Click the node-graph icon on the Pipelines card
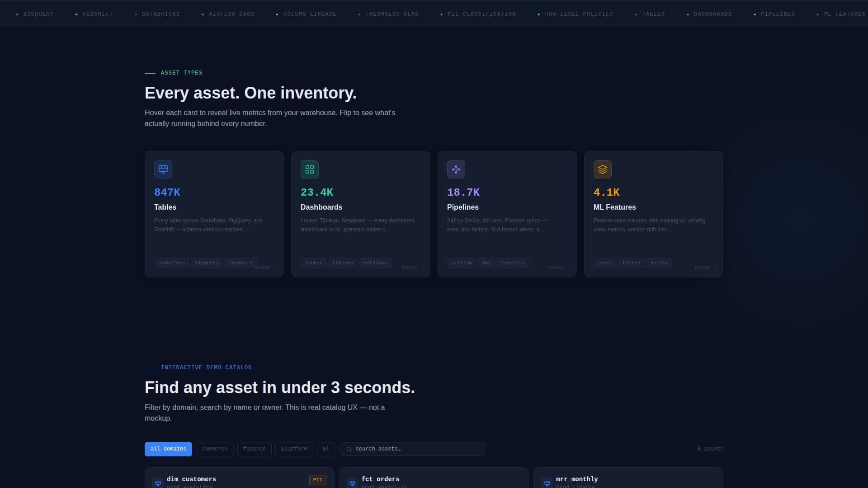Viewport: 868px width, 488px height. pyautogui.click(x=456, y=169)
